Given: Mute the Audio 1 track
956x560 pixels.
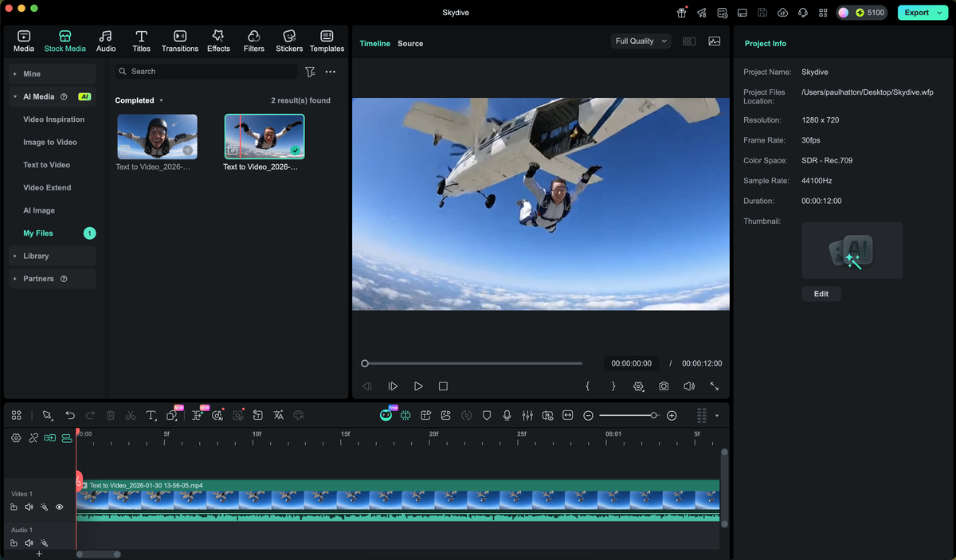Looking at the screenshot, I should (x=29, y=542).
